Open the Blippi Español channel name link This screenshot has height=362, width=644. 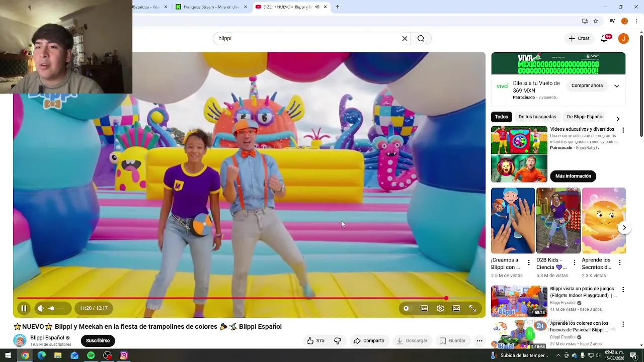tap(47, 338)
